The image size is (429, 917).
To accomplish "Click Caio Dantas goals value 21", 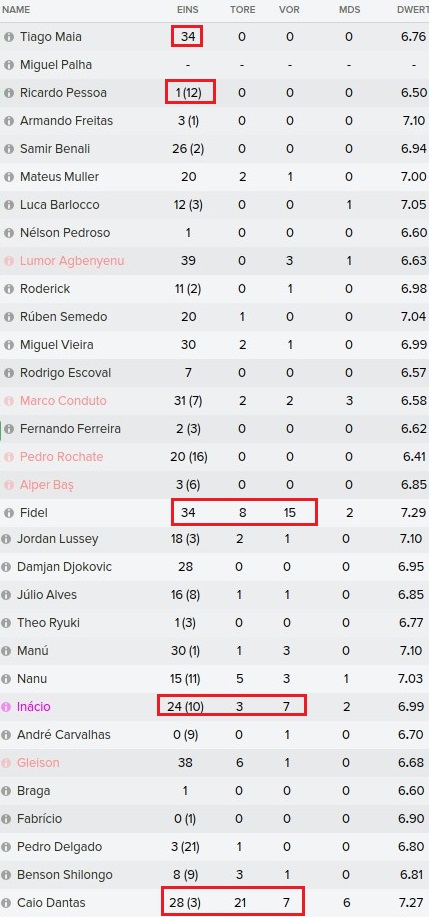I will click(x=242, y=903).
